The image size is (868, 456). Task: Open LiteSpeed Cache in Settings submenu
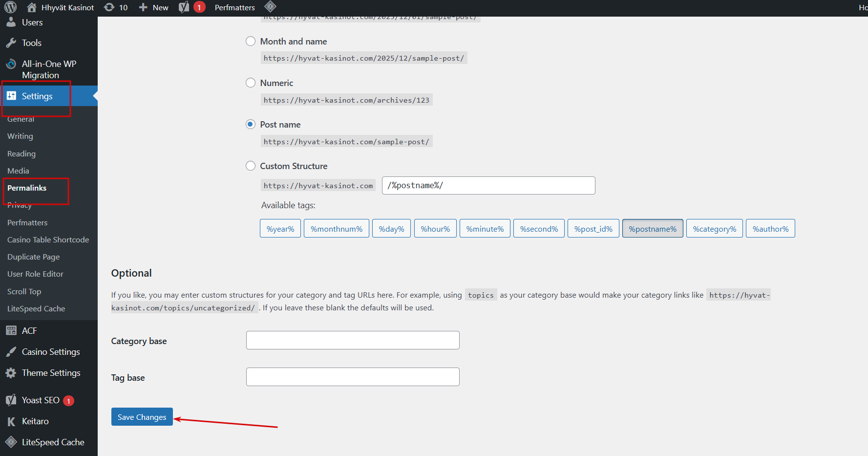click(36, 308)
